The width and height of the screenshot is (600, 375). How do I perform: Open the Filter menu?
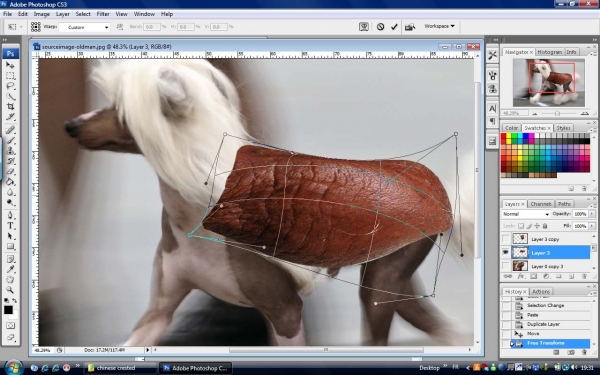pyautogui.click(x=103, y=14)
